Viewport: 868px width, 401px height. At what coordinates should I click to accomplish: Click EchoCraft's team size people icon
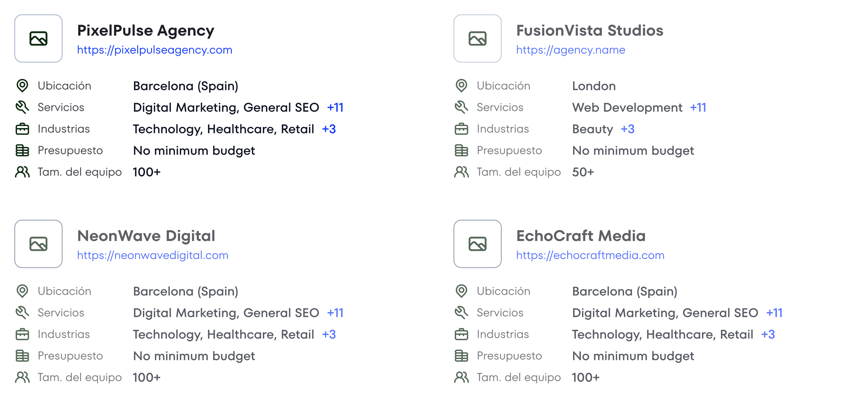click(x=461, y=377)
